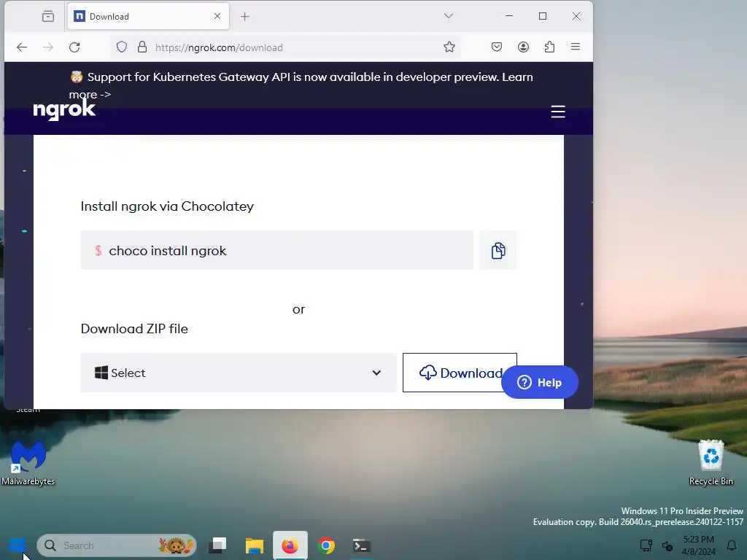Image resolution: width=747 pixels, height=560 pixels.
Task: Open the network icon in system tray
Action: 646,545
